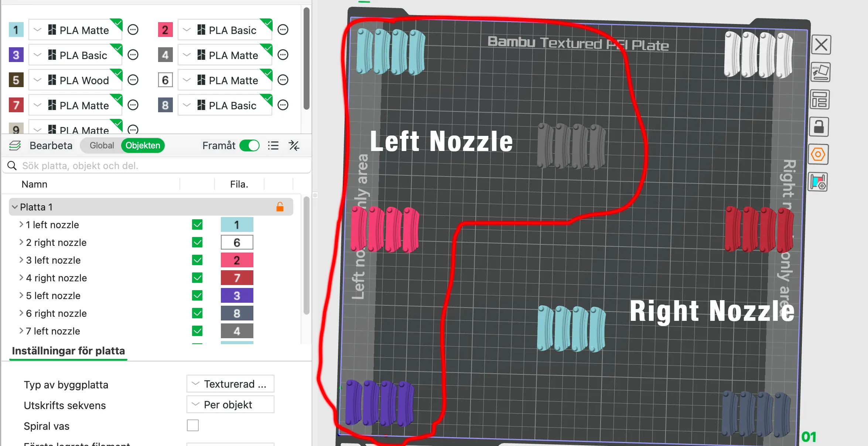Click the arrange objects plate icon

[x=820, y=100]
